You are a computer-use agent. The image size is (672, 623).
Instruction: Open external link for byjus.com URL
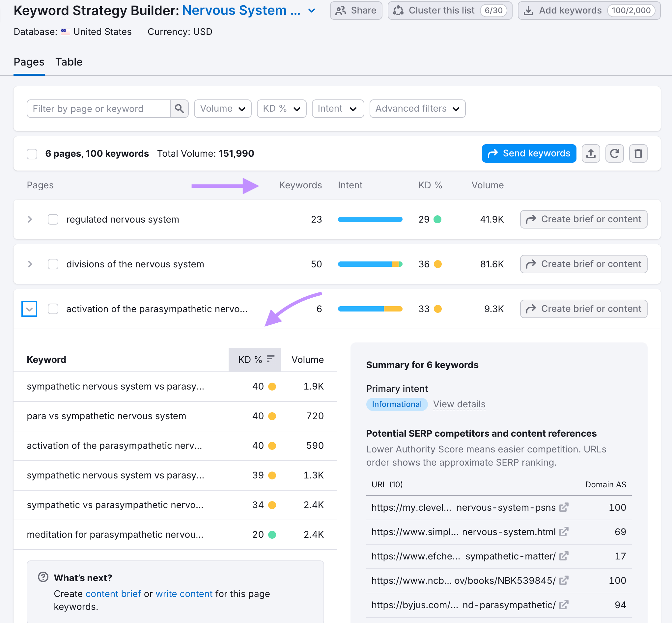[563, 605]
